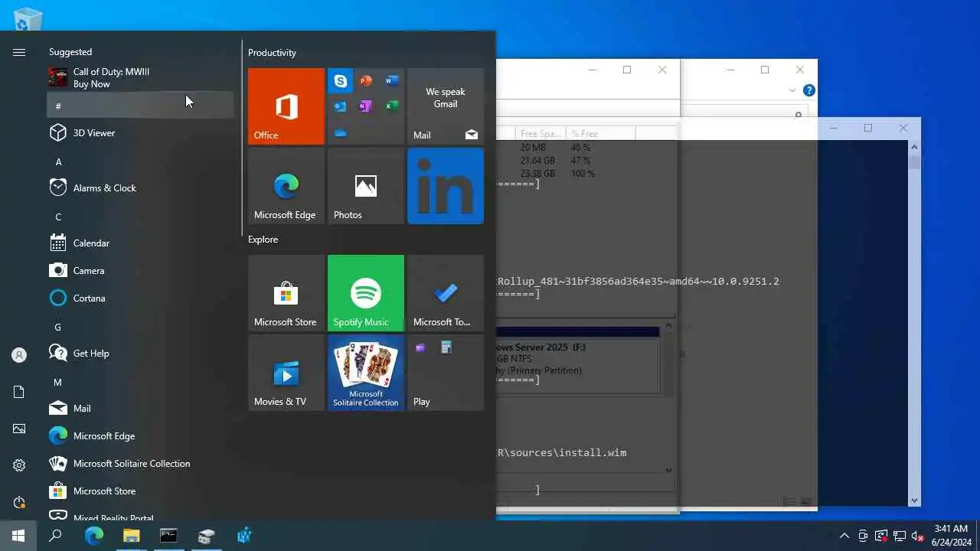
Task: Open the Microsoft Store tile
Action: pyautogui.click(x=286, y=293)
